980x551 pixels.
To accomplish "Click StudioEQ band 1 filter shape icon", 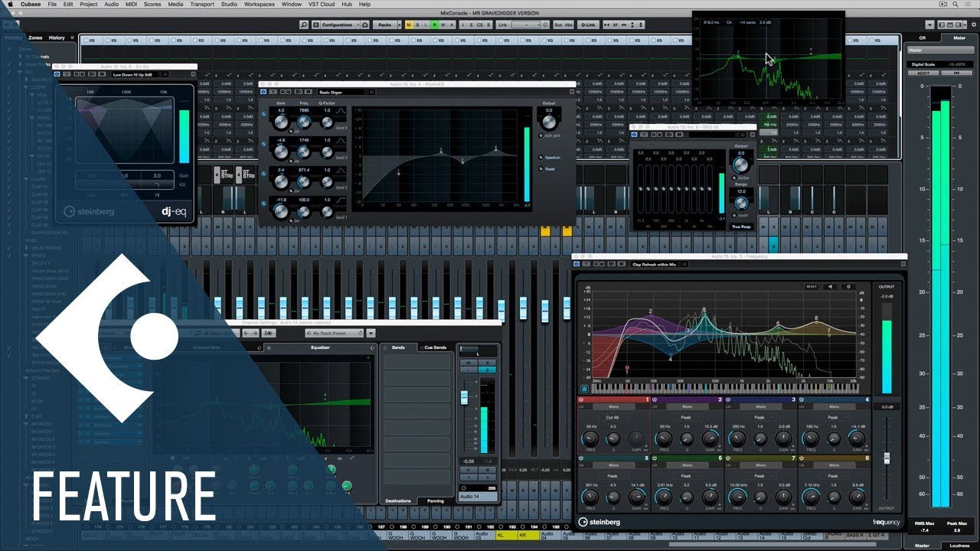I will tap(341, 200).
